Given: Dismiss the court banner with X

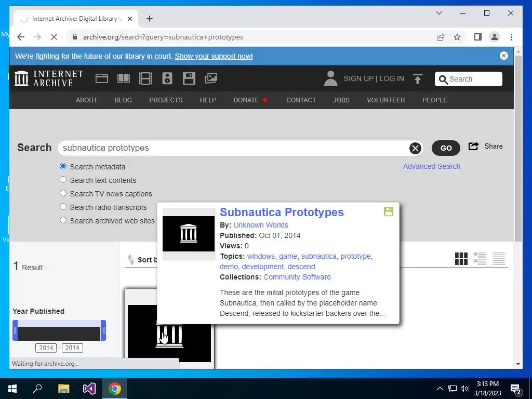Looking at the screenshot, I should (504, 56).
